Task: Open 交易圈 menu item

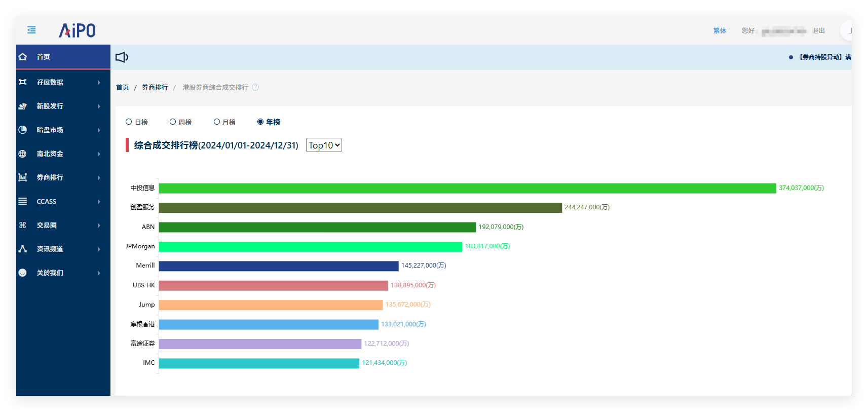Action: point(63,225)
